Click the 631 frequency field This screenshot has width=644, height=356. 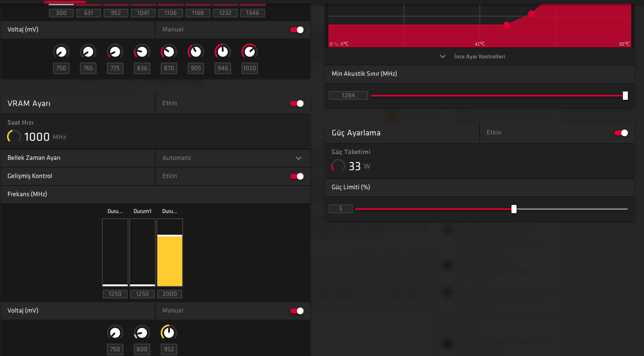[x=89, y=13]
